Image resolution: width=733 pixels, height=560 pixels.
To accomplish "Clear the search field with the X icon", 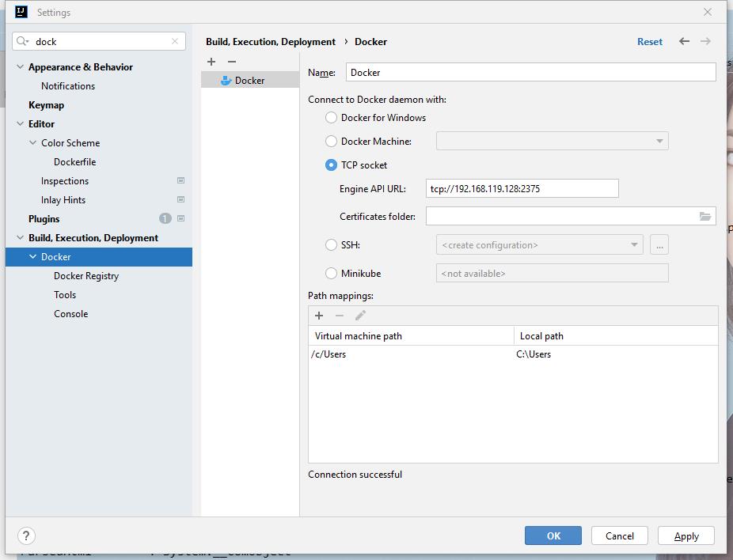I will click(x=175, y=42).
